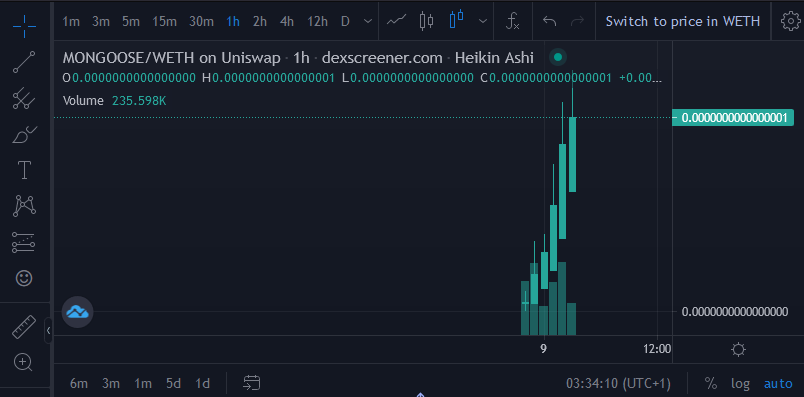Switch chart to line style
Screen dimensions: 804x397
tap(396, 21)
